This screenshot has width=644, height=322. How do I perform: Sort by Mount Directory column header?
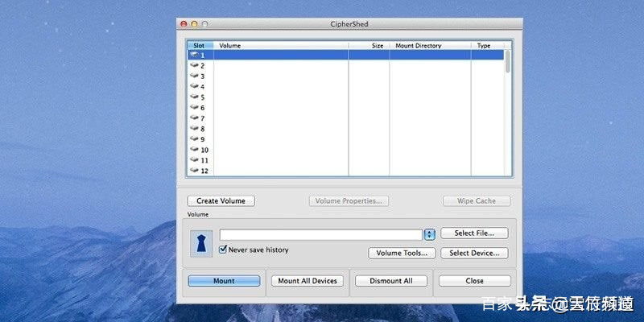[x=430, y=46]
